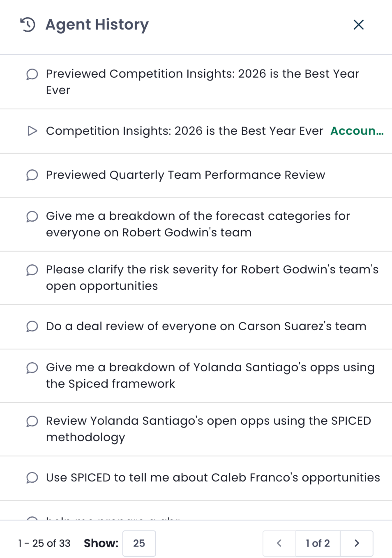The height and width of the screenshot is (558, 392).
Task: Click chat icon beside risk severity entry
Action: (32, 270)
